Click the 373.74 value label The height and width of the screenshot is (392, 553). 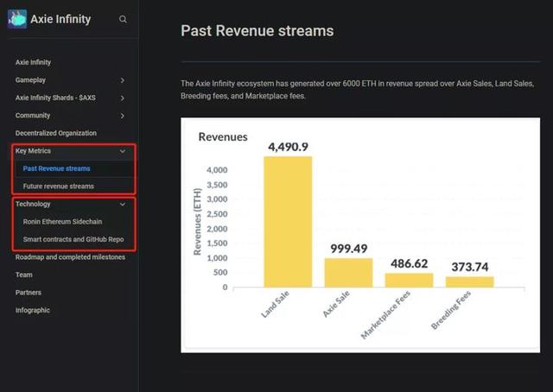click(470, 267)
